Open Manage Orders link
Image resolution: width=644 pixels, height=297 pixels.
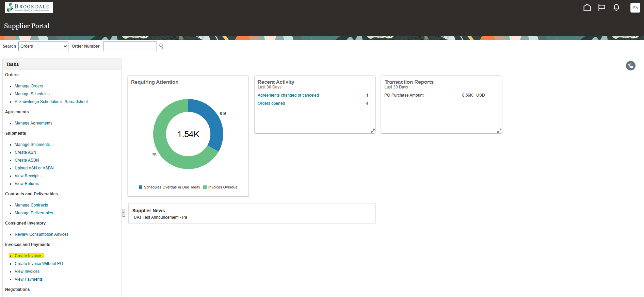point(29,86)
